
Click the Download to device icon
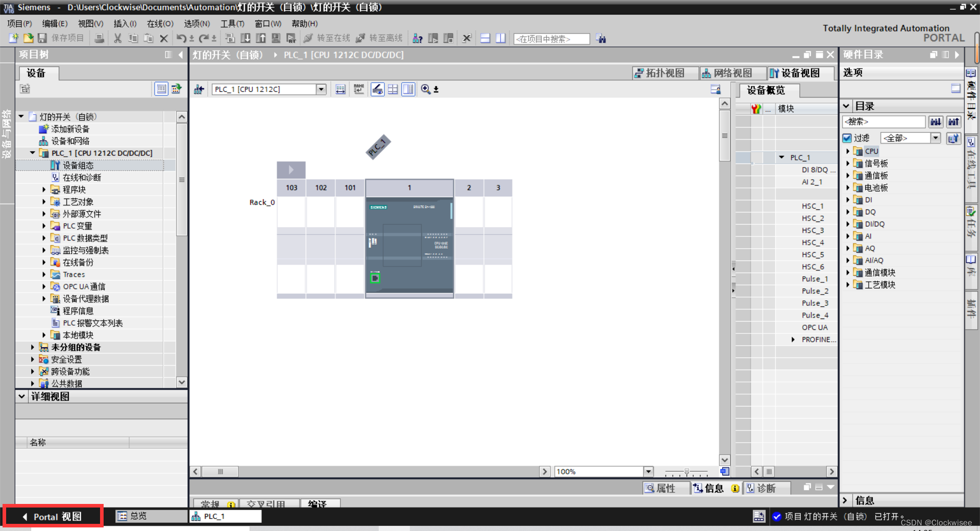(246, 38)
